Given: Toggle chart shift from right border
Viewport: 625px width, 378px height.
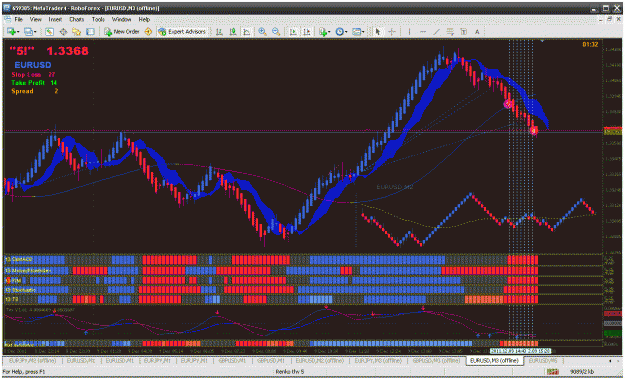Looking at the screenshot, I should [x=307, y=32].
